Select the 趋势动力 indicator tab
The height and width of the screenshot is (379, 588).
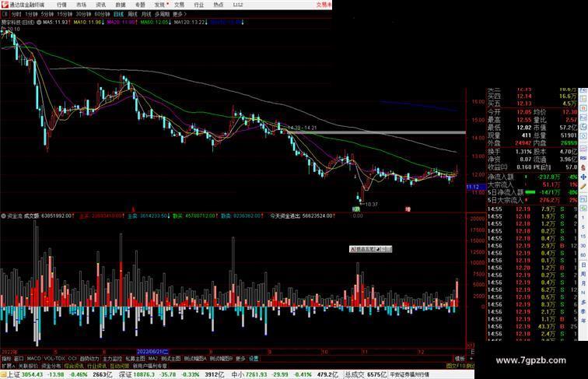[89, 359]
